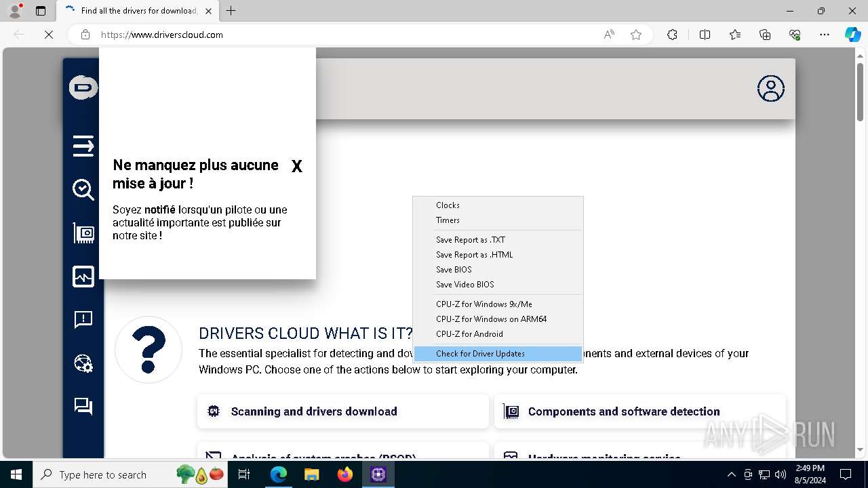
Task: Open Edge Settings and more menu
Action: pyautogui.click(x=825, y=35)
